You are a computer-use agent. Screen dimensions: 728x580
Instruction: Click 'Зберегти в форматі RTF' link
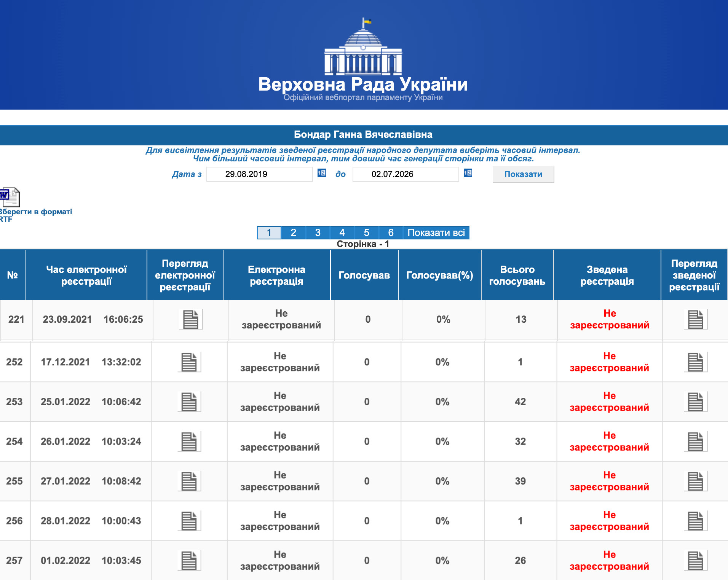(x=35, y=215)
